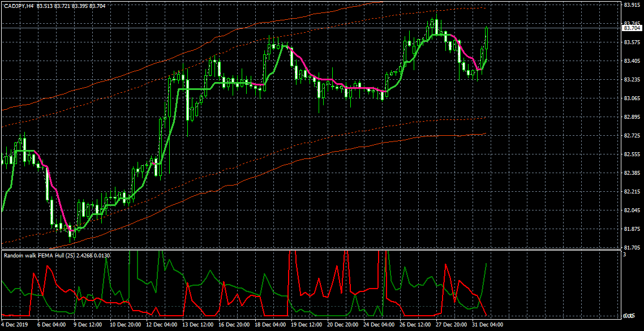644x331 pixels.
Task: Click the 4 Dec 2019 date label
Action: 14,324
